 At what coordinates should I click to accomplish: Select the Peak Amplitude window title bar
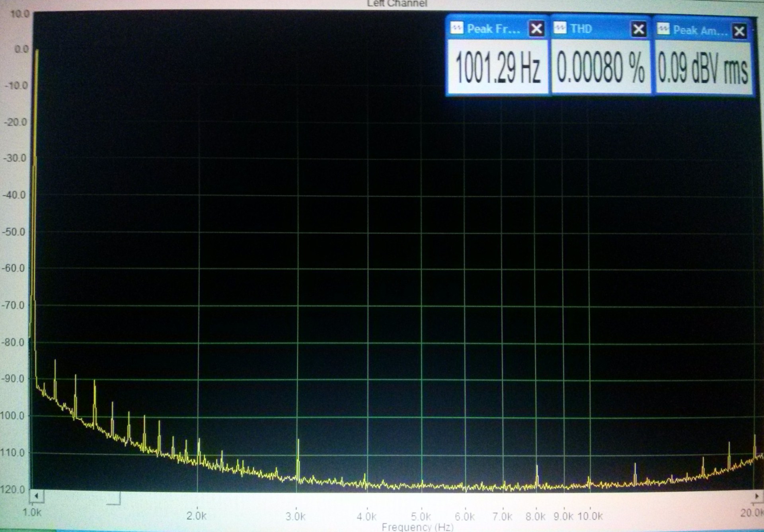click(x=700, y=30)
